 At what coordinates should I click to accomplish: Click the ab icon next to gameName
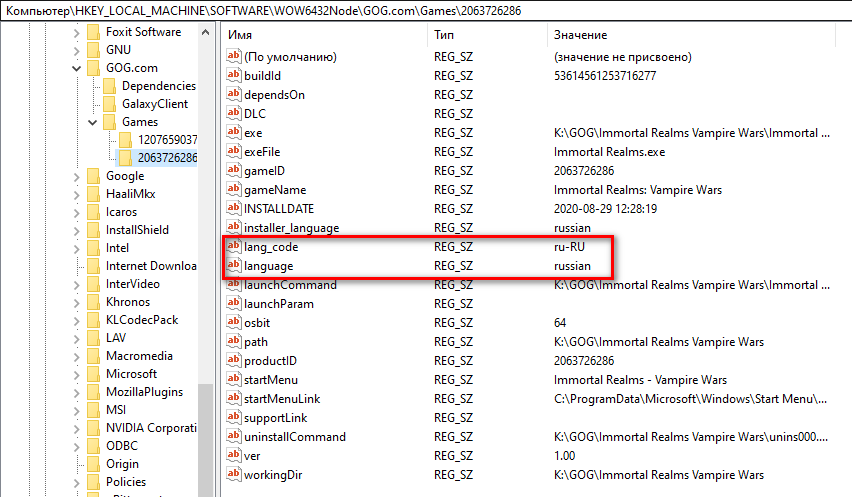(234, 189)
